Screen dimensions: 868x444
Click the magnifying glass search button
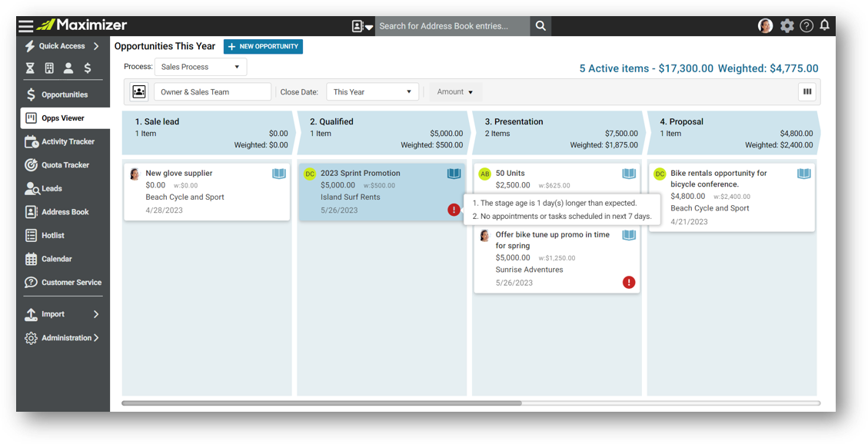click(x=540, y=26)
